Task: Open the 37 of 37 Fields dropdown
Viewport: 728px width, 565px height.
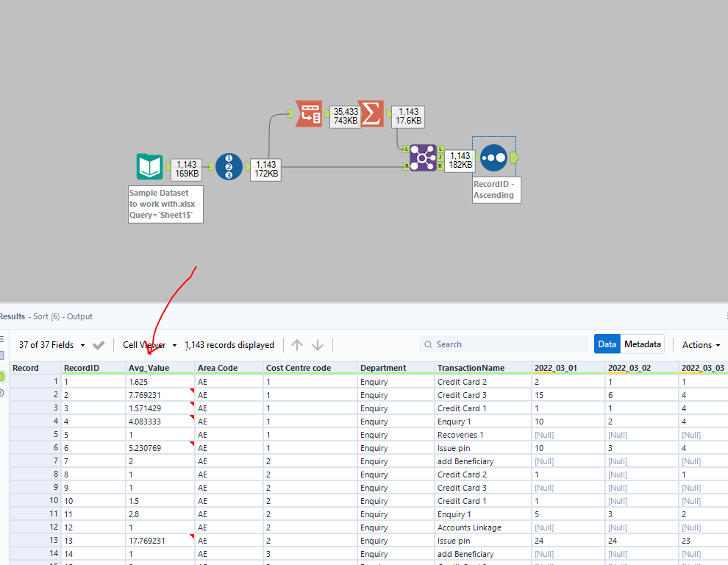Action: (59, 344)
